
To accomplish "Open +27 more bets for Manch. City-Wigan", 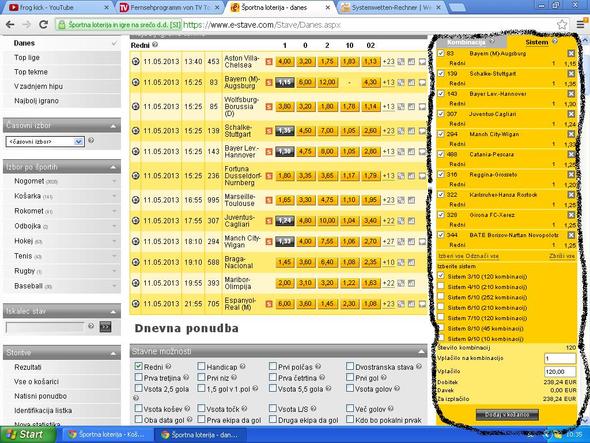I will tap(388, 241).
